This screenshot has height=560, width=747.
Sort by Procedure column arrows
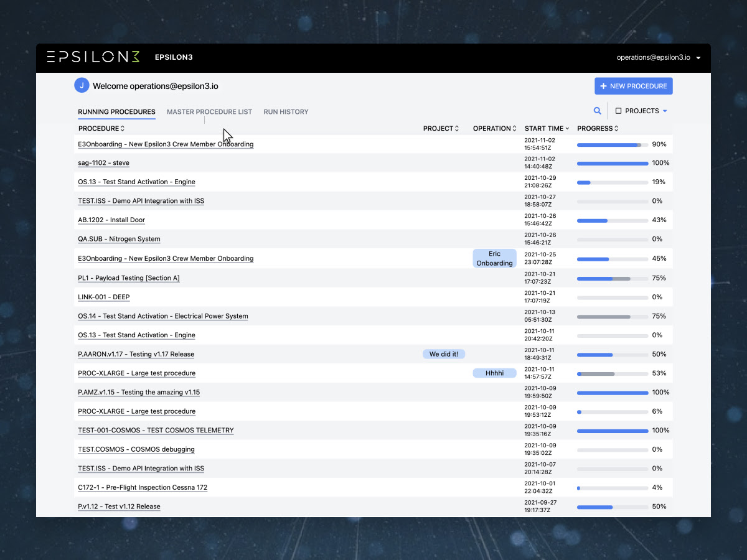click(x=123, y=129)
